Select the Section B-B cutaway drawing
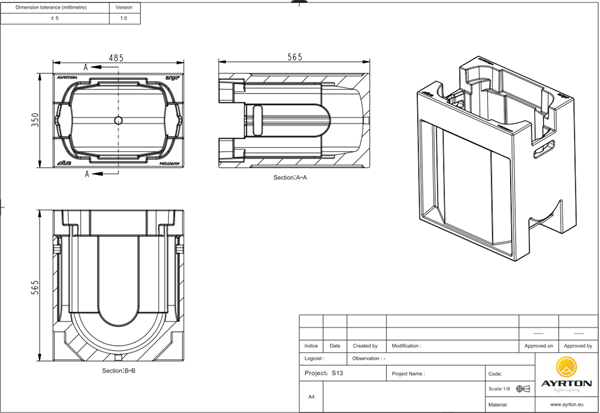 (x=118, y=285)
